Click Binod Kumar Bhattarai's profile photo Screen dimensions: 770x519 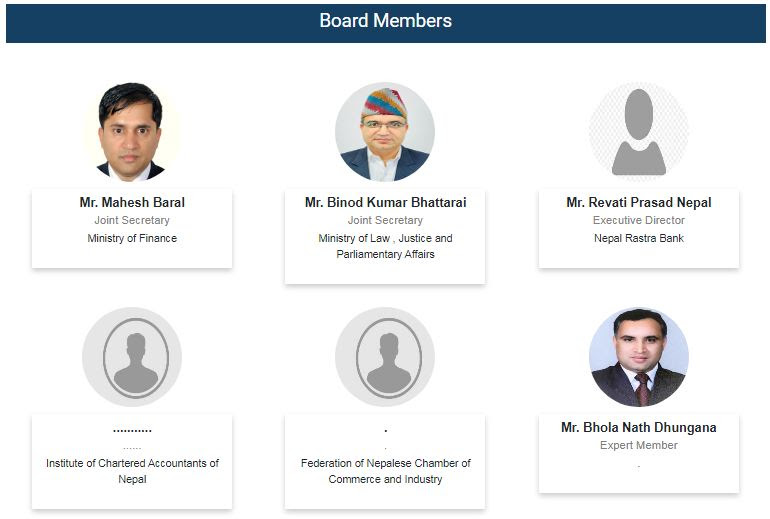point(385,131)
